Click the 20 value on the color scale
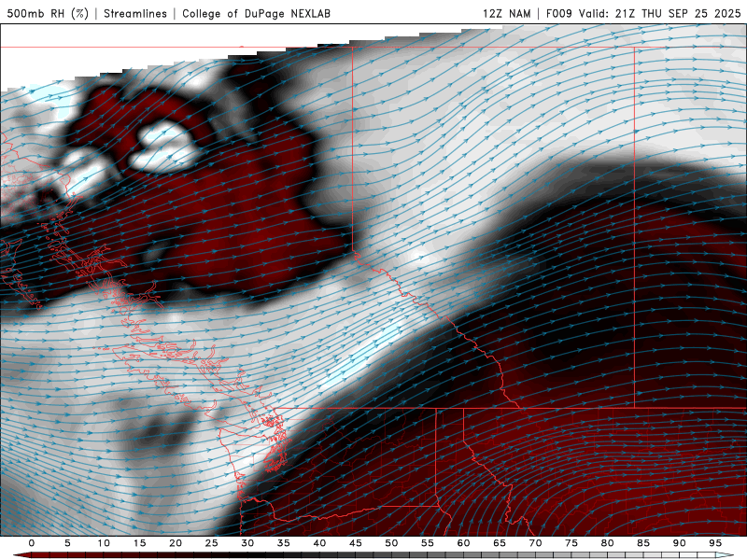 176,543
